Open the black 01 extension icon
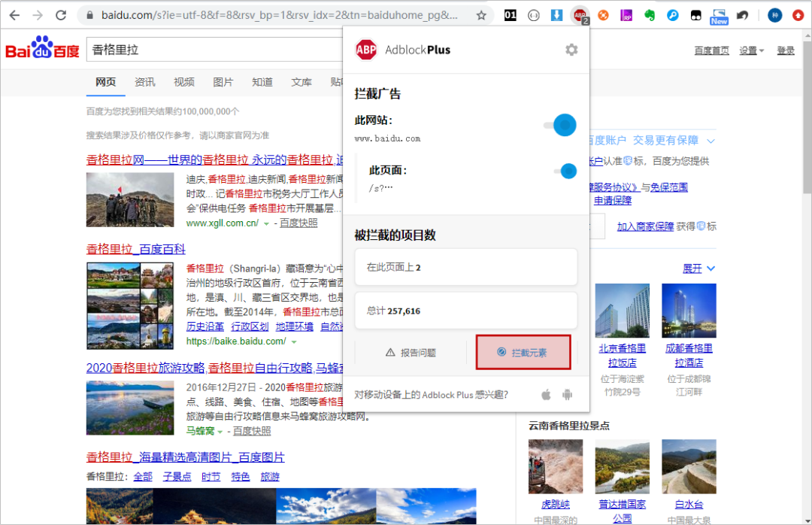812x525 pixels. tap(510, 15)
